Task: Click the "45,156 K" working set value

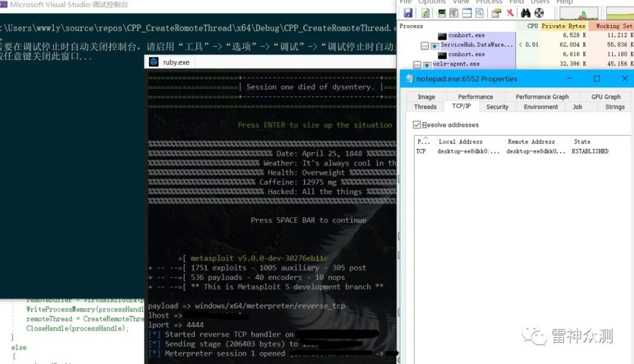Action: coord(620,64)
